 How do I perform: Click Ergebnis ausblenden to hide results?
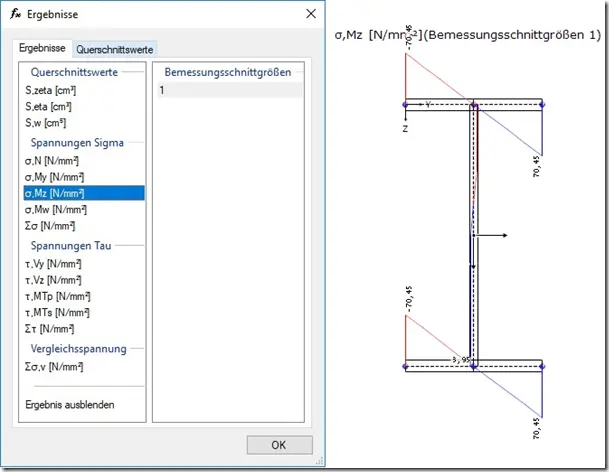point(70,405)
